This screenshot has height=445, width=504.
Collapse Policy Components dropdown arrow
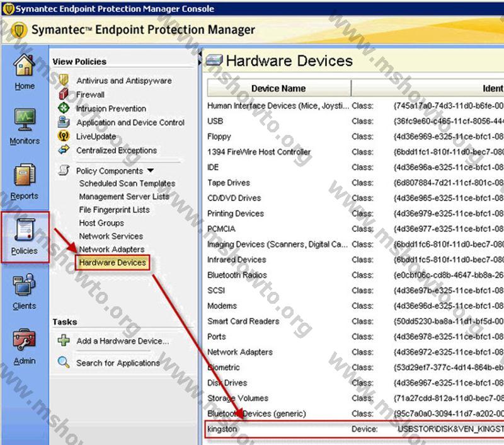(x=151, y=170)
